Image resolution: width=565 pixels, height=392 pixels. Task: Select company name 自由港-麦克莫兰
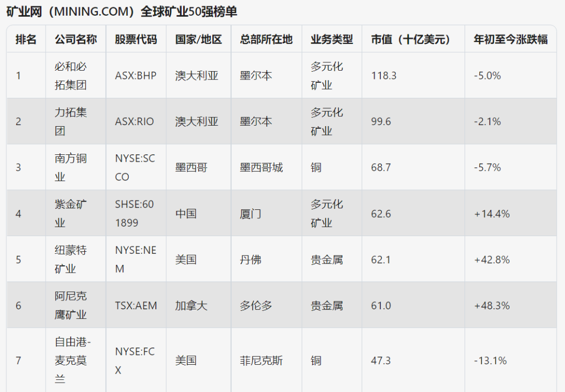pos(73,360)
